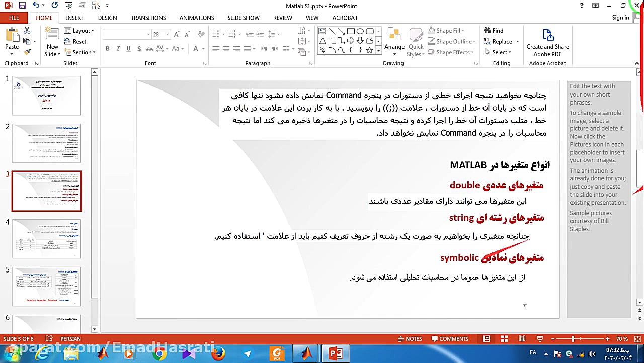Select the oval shape in Drawing gallery
Image resolution: width=644 pixels, height=363 pixels.
tap(359, 31)
